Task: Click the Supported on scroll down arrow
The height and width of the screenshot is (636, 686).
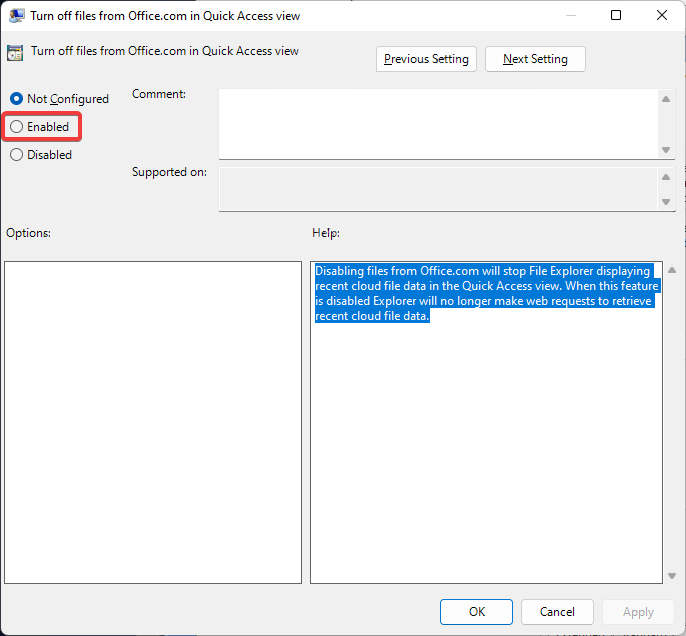Action: (x=666, y=202)
